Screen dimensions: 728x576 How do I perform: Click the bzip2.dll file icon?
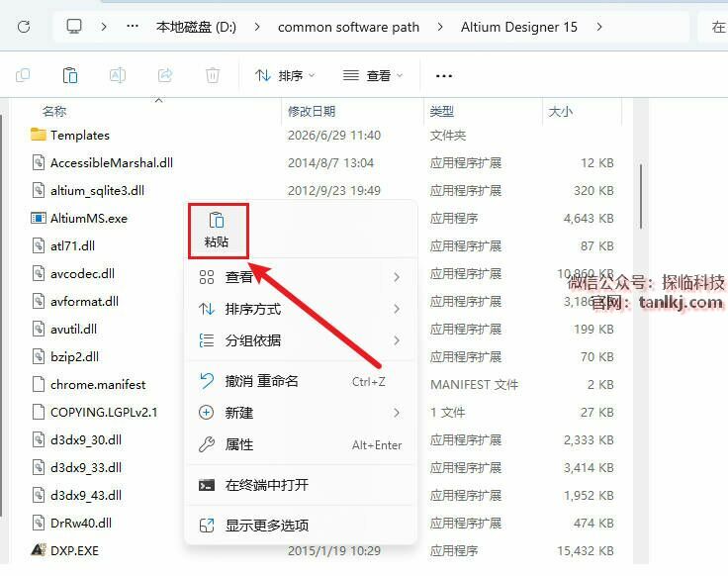coord(38,356)
